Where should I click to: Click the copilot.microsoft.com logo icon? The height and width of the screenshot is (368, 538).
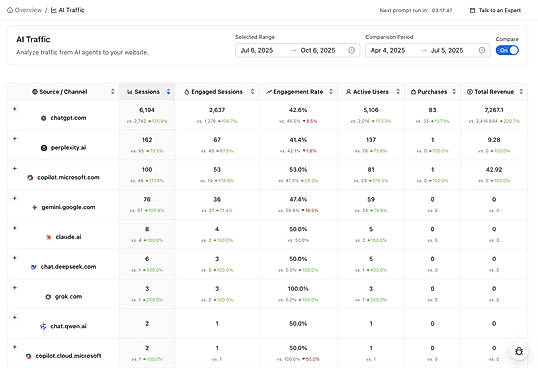coord(30,178)
